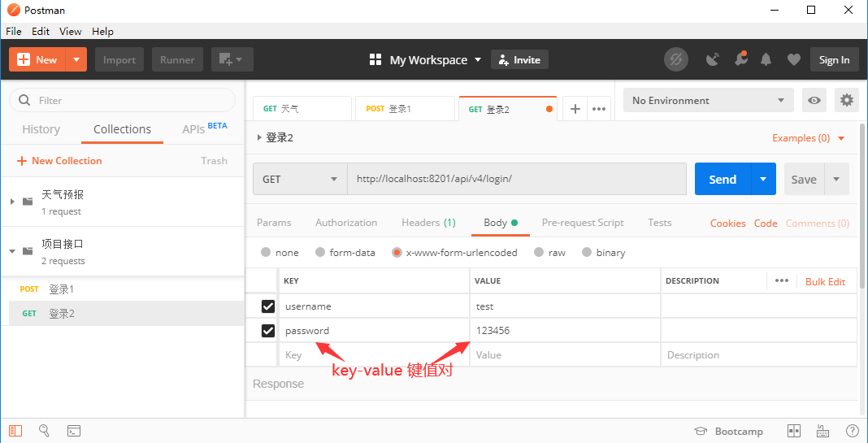The image size is (868, 443).
Task: Expand the 登录2 request description
Action: [259, 138]
